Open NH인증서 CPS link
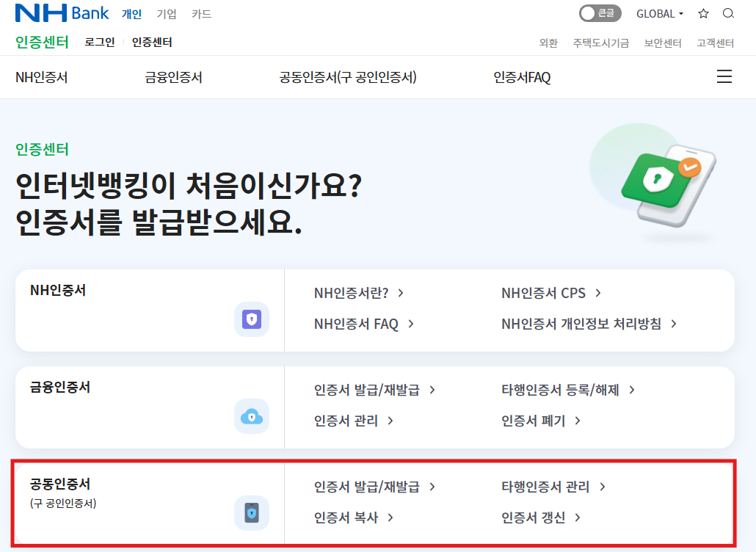This screenshot has height=552, width=756. tap(551, 293)
